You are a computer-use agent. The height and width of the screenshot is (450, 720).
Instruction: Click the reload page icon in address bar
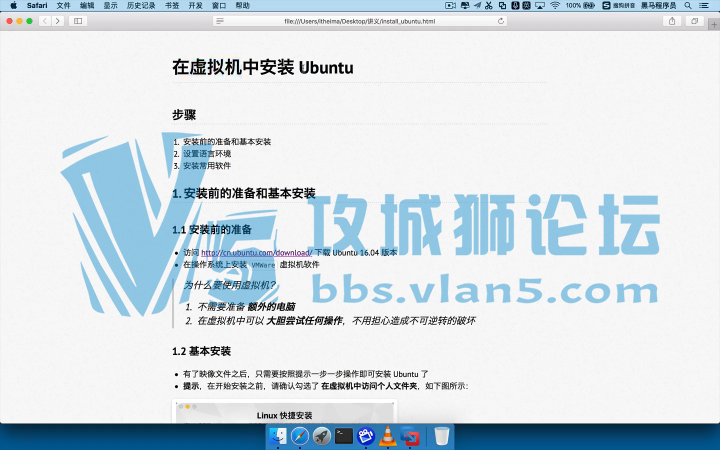(x=500, y=21)
